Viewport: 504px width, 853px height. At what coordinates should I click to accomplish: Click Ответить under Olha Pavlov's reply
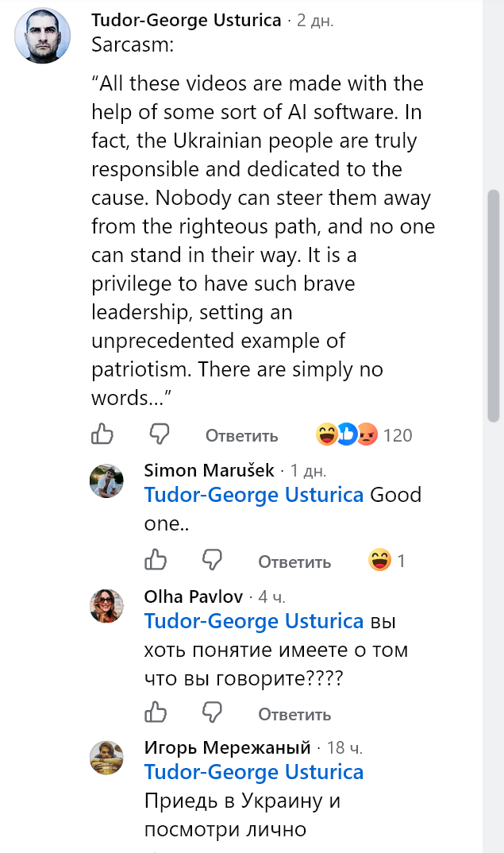(x=294, y=714)
